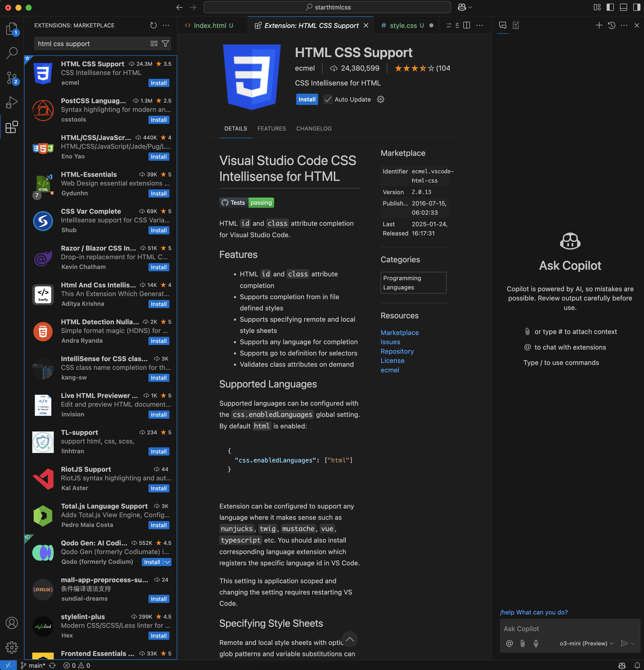Install the HTML CSS Support extension
The width and height of the screenshot is (644, 670).
pos(307,100)
